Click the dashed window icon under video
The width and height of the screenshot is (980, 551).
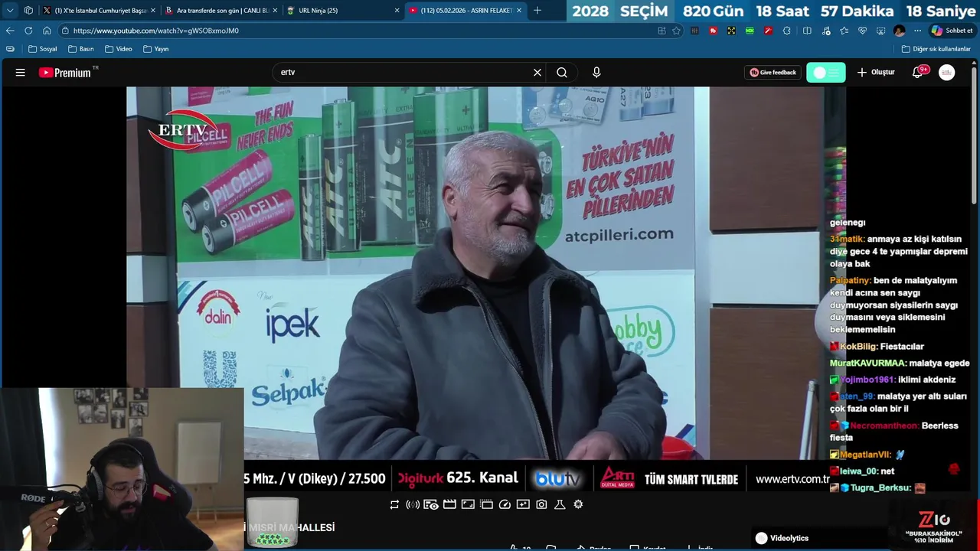click(486, 504)
